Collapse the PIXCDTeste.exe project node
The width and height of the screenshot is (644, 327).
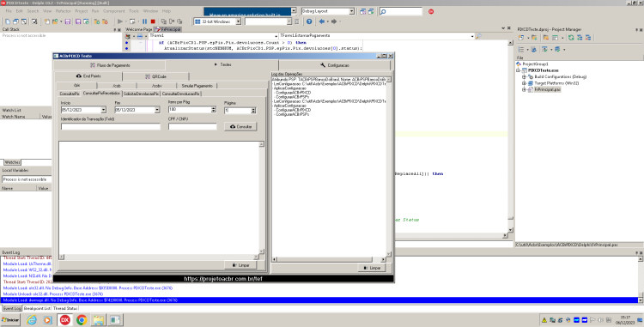click(519, 70)
